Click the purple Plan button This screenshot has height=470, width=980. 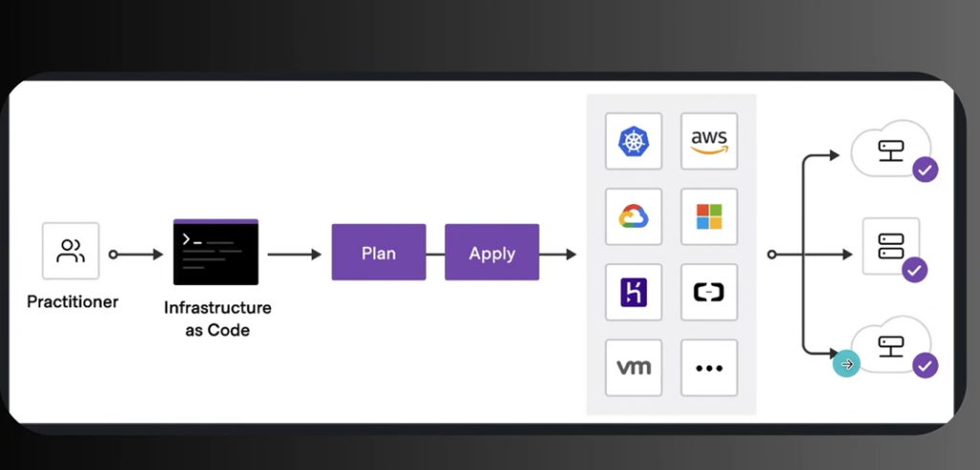coord(379,252)
